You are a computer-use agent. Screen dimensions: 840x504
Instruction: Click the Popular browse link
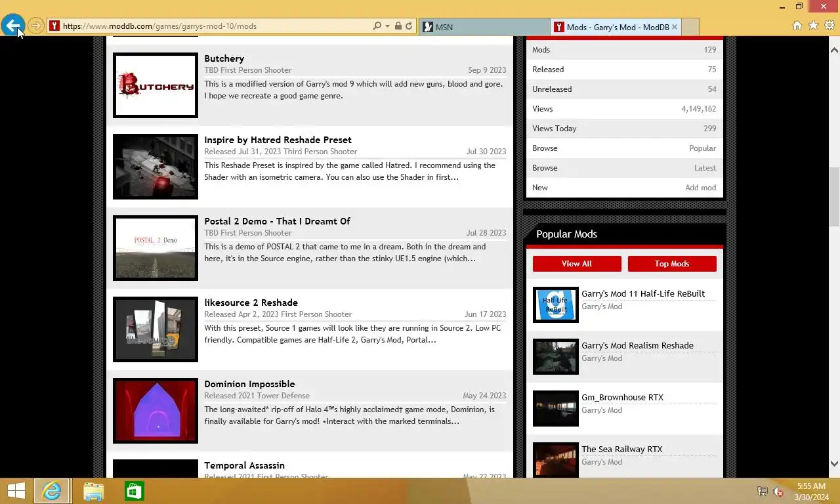click(x=702, y=148)
